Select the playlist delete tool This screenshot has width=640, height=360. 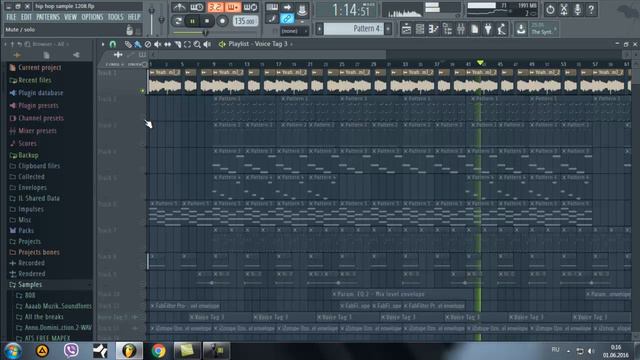(x=148, y=44)
